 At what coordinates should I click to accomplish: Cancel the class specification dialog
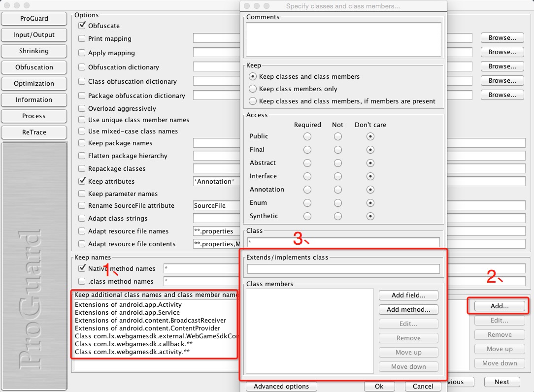423,386
